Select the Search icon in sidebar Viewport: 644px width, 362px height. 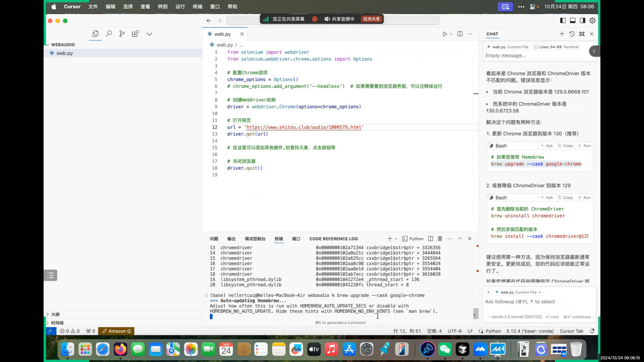point(109,34)
